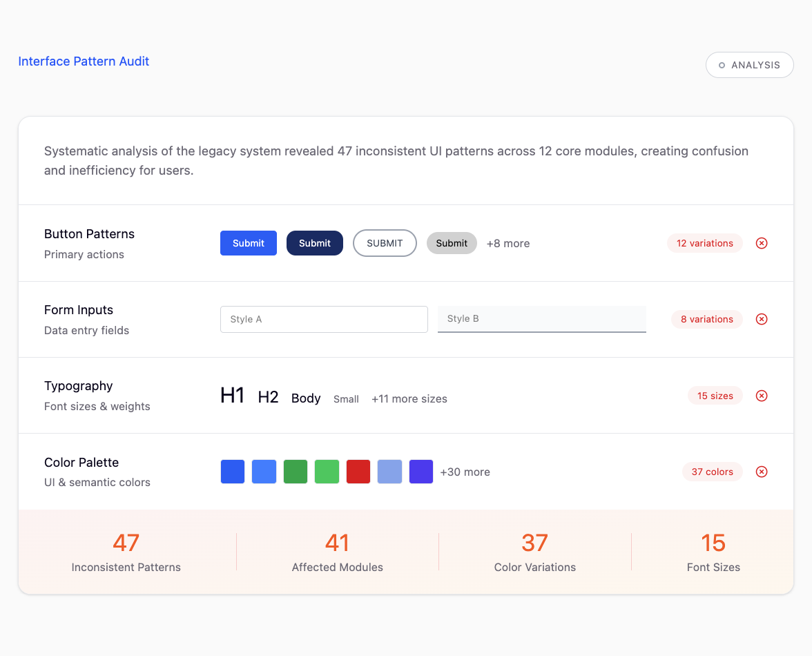812x656 pixels.
Task: Click inside the Style A input field
Action: tap(323, 319)
